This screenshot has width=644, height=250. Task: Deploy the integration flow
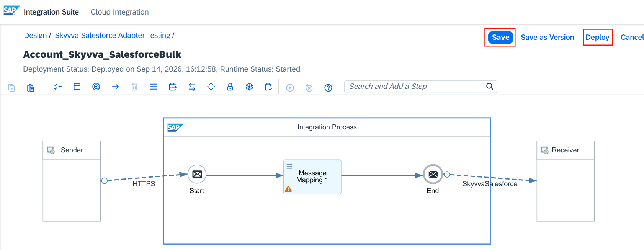pyautogui.click(x=597, y=38)
